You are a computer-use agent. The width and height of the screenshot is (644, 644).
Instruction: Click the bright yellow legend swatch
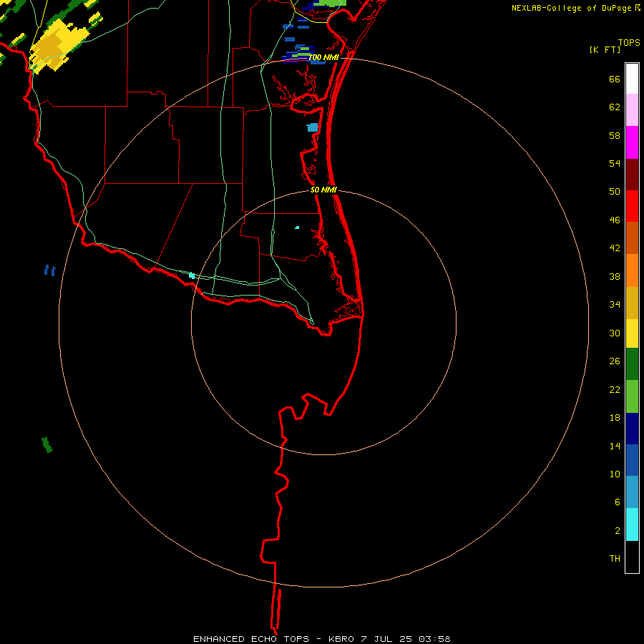[632, 333]
